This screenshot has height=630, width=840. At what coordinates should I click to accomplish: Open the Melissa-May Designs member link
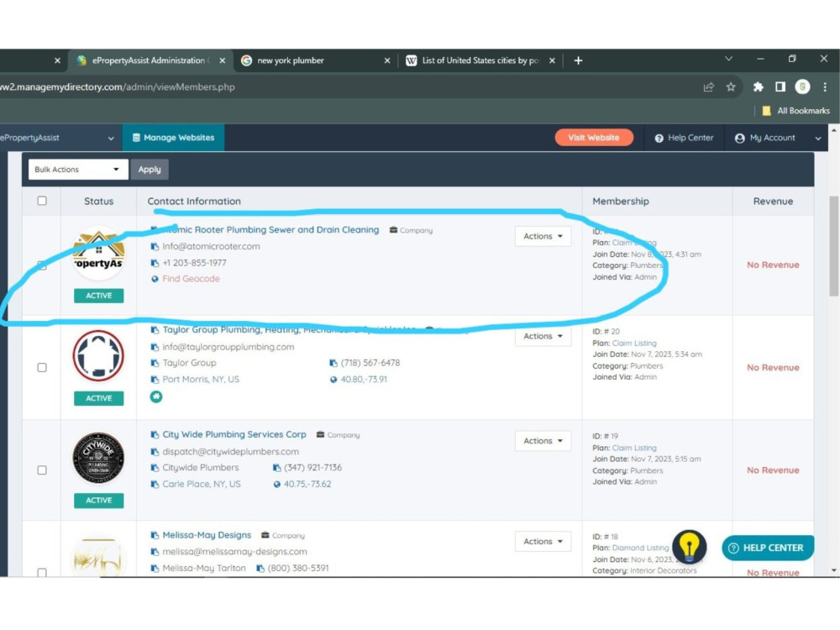tap(207, 535)
